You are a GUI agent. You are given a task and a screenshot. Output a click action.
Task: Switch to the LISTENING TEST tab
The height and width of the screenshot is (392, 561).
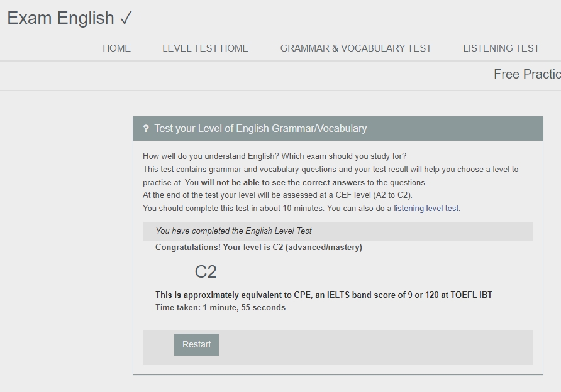point(501,48)
